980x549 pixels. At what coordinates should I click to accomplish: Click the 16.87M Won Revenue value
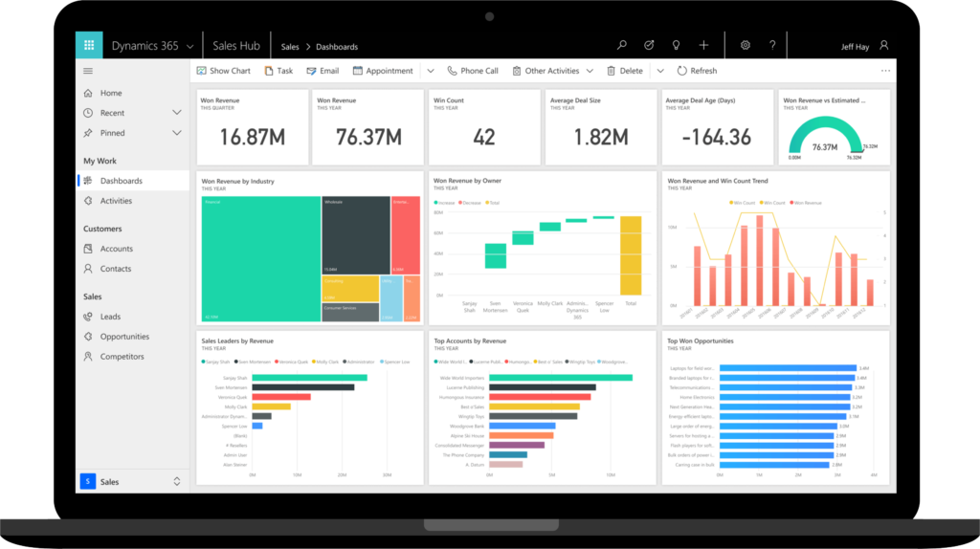tap(253, 137)
